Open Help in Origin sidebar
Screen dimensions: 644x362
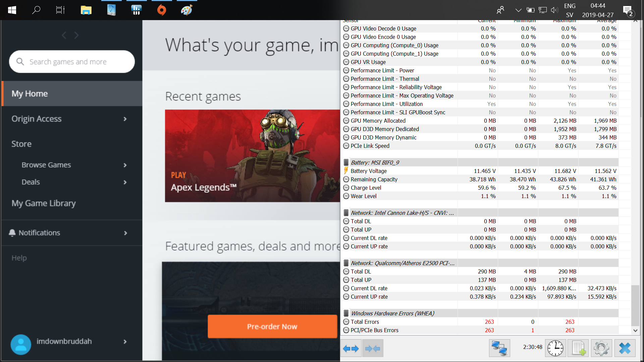coord(19,258)
